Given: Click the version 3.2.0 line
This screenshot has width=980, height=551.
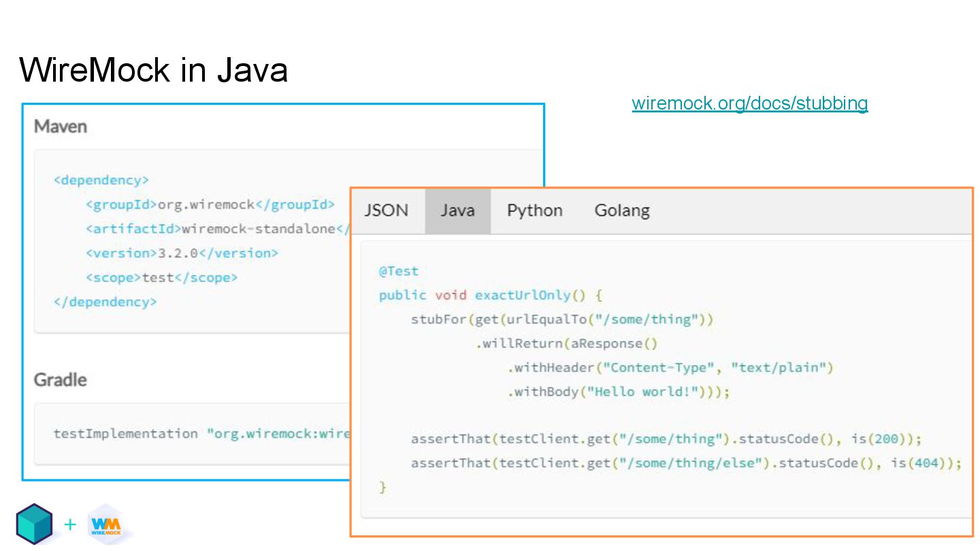Looking at the screenshot, I should (x=182, y=253).
